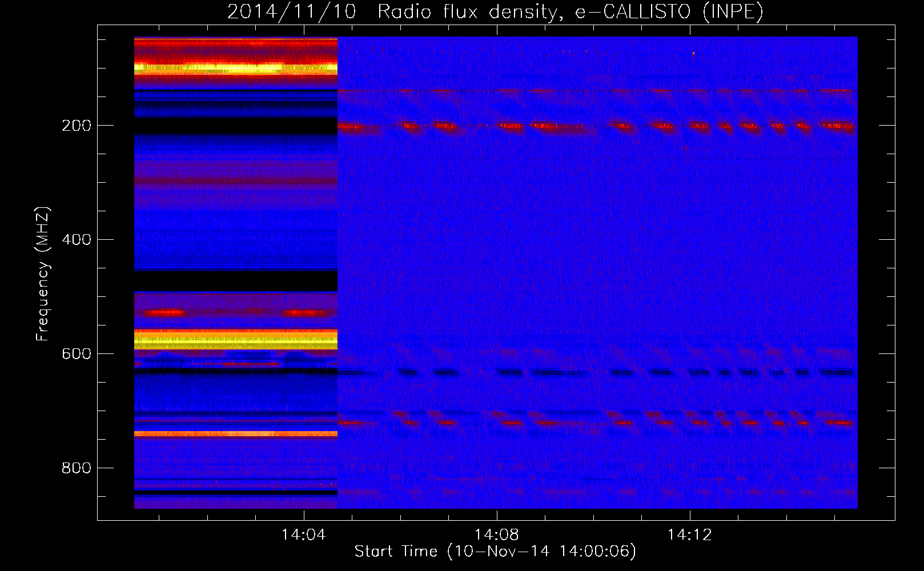The width and height of the screenshot is (924, 571).
Task: Click the plot title '2014/11/10 Radio flux density'
Action: (495, 12)
